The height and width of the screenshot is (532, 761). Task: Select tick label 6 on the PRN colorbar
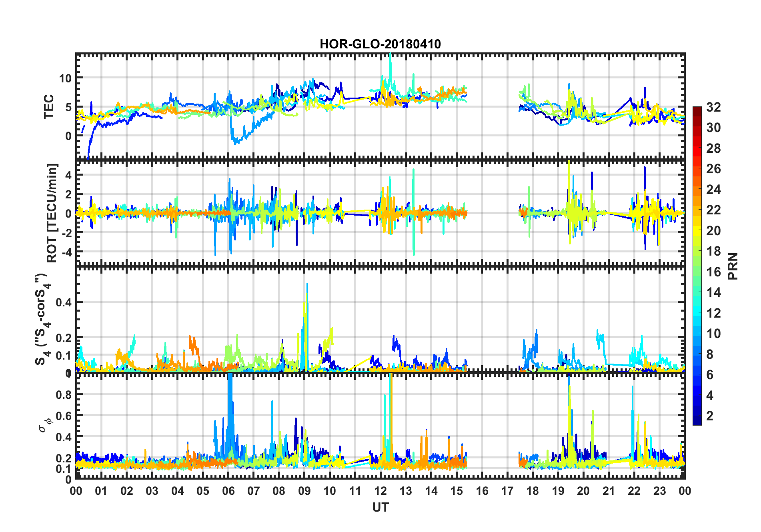710,375
